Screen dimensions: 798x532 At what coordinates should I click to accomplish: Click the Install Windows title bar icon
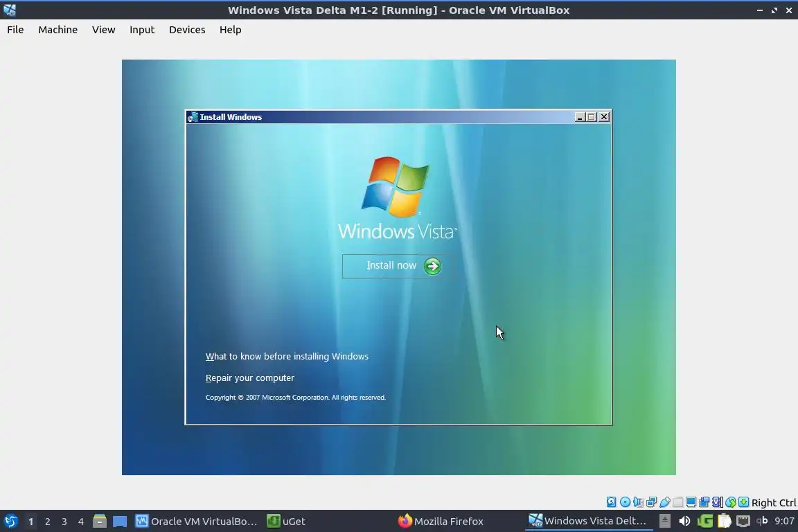[193, 117]
